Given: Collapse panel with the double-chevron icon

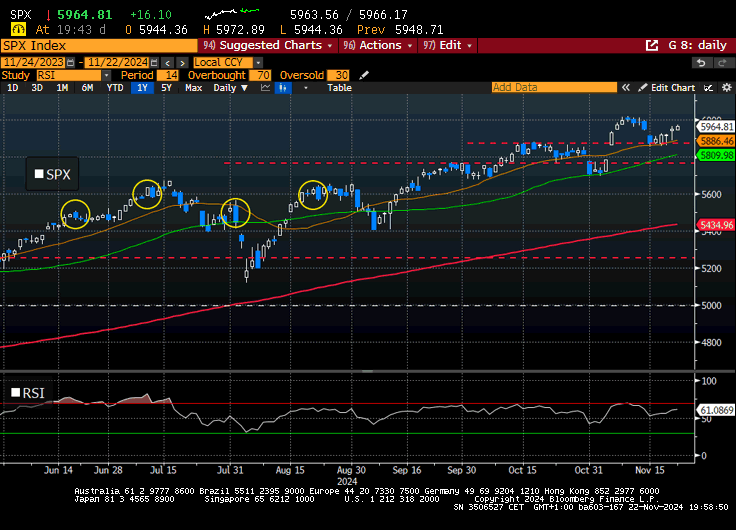Looking at the screenshot, I should (x=626, y=88).
